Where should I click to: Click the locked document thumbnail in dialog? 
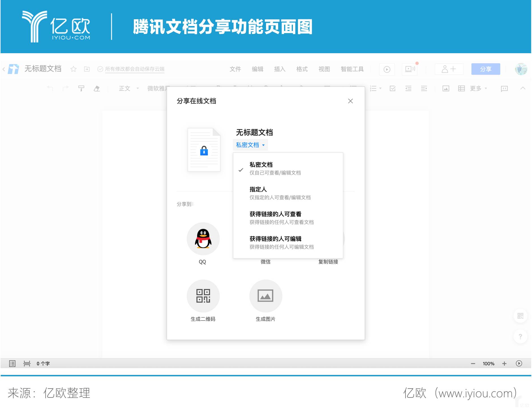[x=204, y=150]
